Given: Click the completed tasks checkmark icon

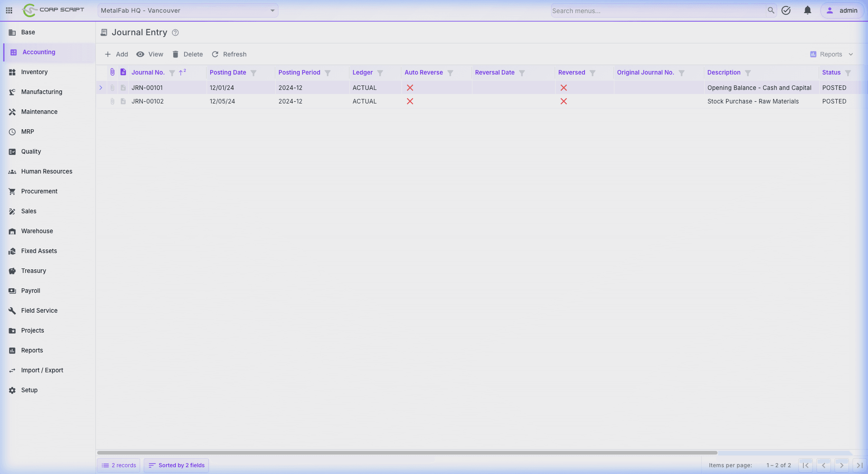Looking at the screenshot, I should pos(786,10).
